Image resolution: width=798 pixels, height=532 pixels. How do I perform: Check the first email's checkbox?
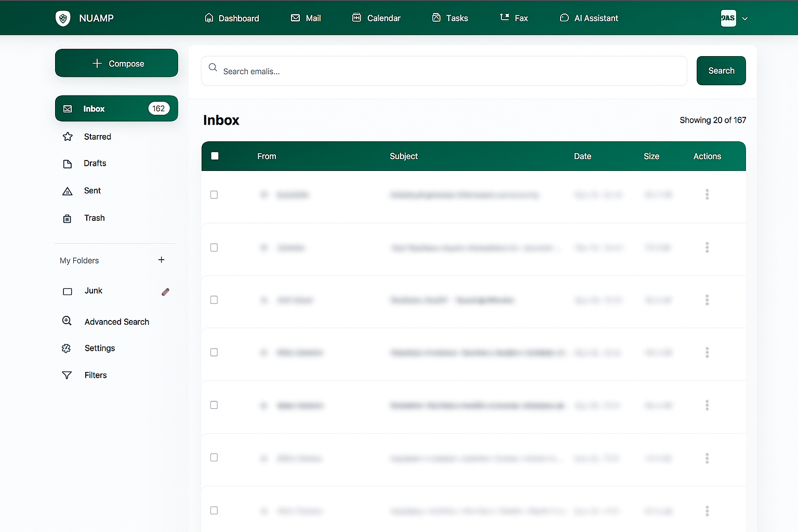[214, 195]
